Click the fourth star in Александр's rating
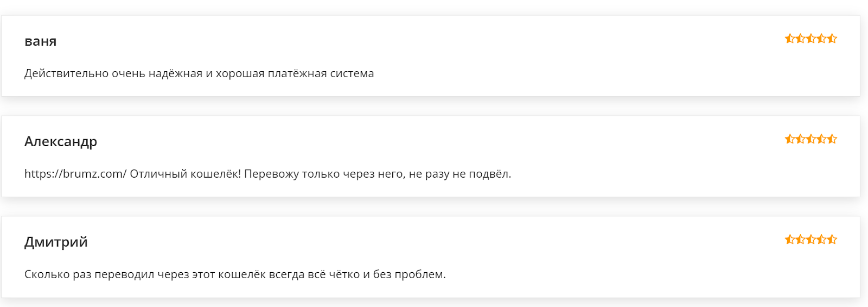This screenshot has width=868, height=307. (821, 139)
